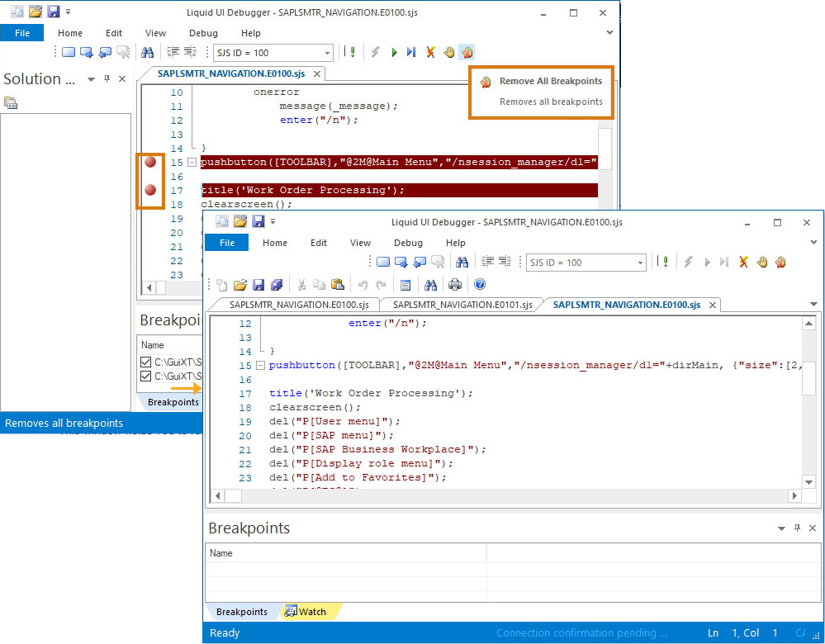Click Undo arrow icon in front window
The width and height of the screenshot is (825, 644).
[363, 285]
